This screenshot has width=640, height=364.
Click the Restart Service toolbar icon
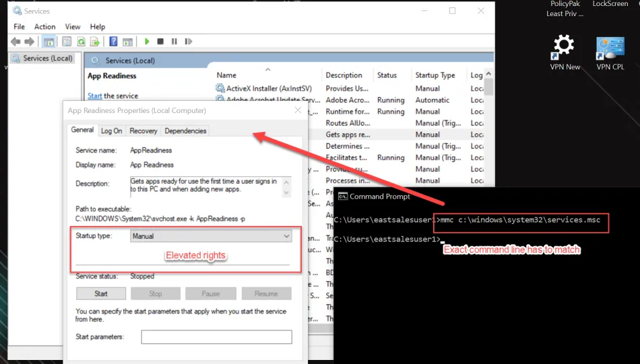pos(188,42)
